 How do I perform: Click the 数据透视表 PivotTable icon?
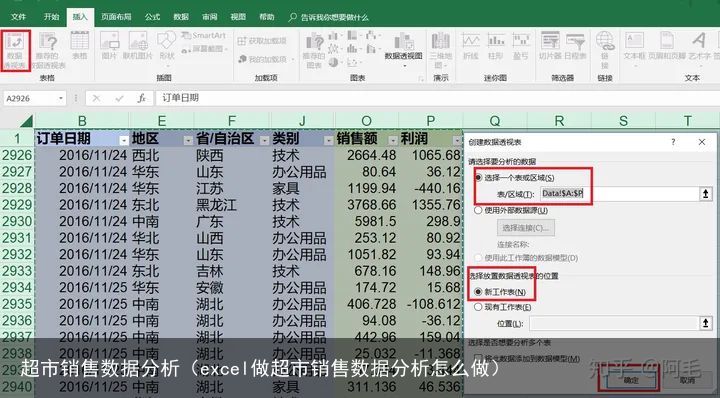tap(15, 50)
